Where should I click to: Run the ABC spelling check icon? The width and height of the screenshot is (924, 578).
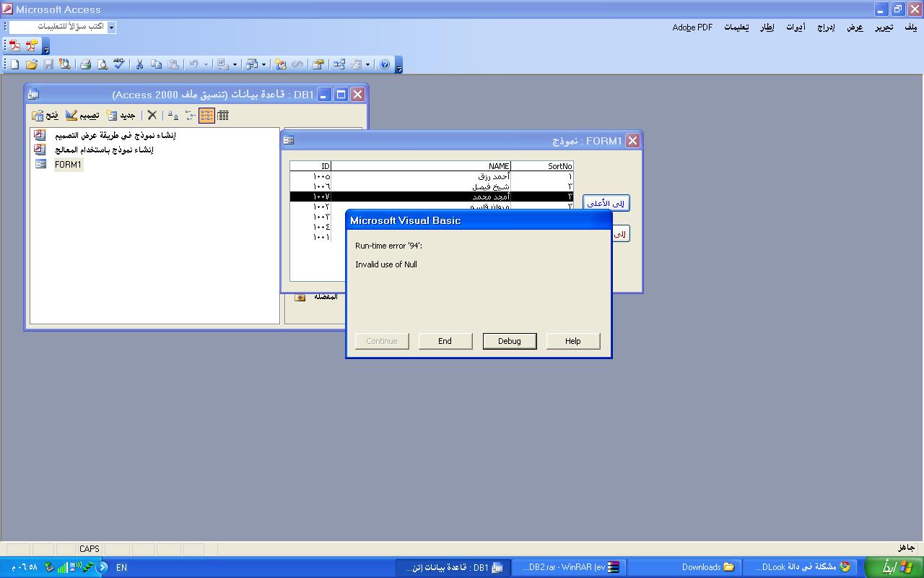coord(118,64)
